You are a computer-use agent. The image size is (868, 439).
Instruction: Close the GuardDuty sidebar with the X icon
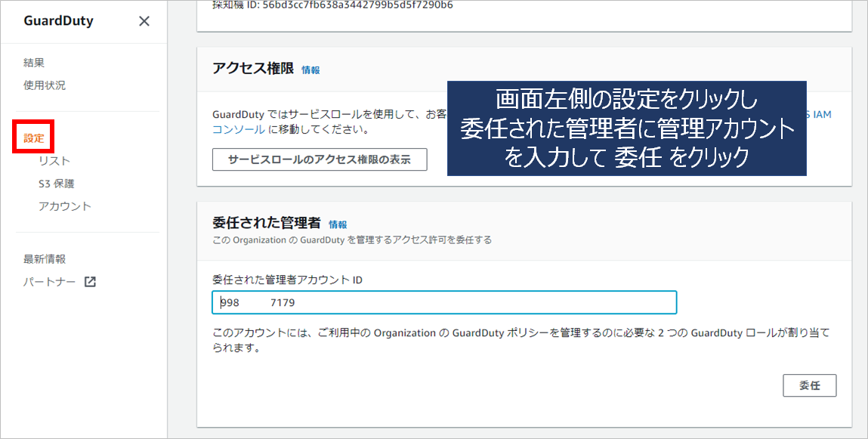tap(144, 21)
